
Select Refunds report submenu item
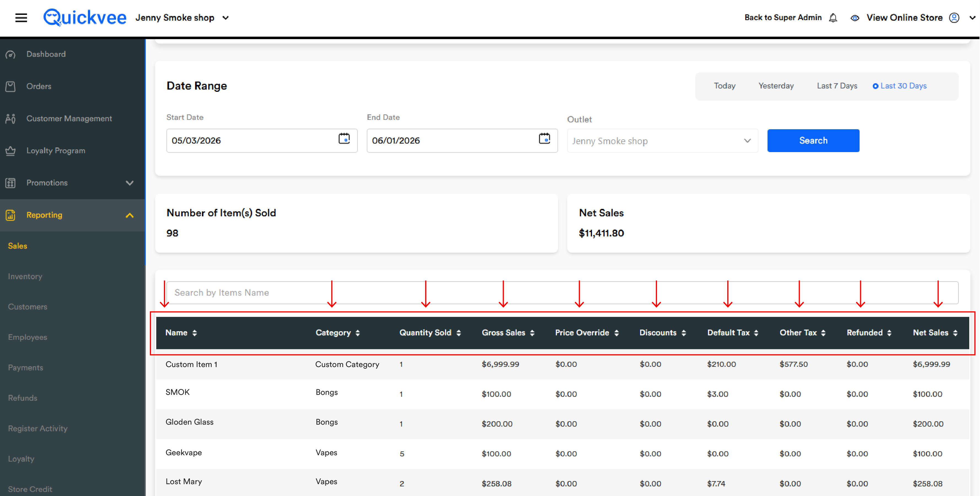coord(22,398)
